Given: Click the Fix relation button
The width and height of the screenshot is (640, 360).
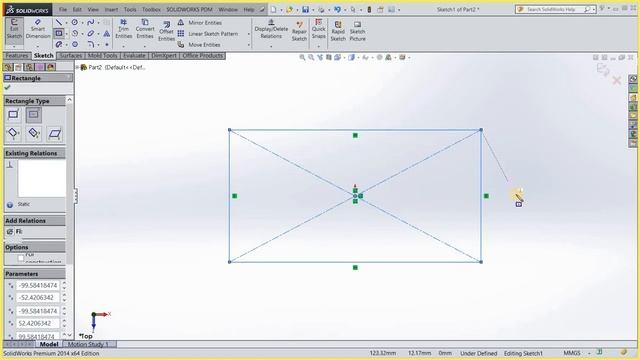Looking at the screenshot, I should coord(13,231).
